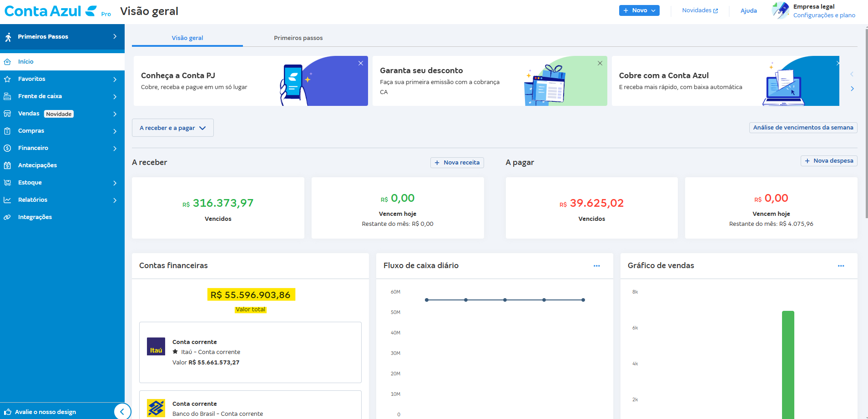Image resolution: width=868 pixels, height=419 pixels.
Task: Open the Novo dropdown button
Action: click(x=639, y=10)
